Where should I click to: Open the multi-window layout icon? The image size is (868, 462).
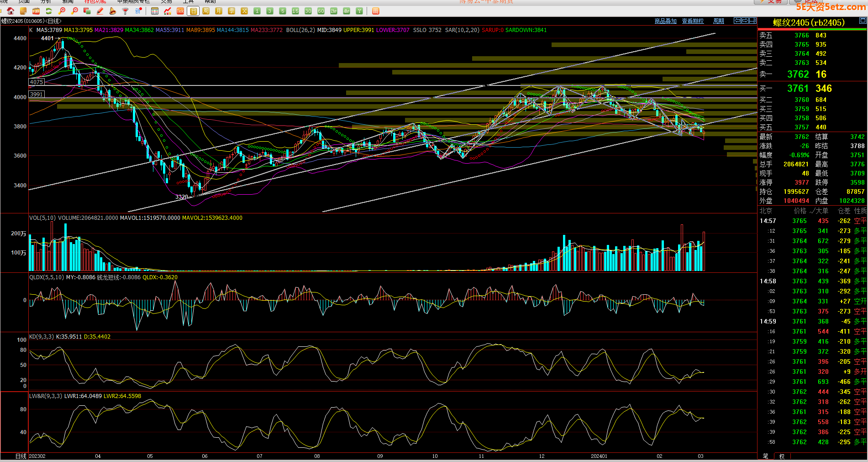(x=88, y=11)
